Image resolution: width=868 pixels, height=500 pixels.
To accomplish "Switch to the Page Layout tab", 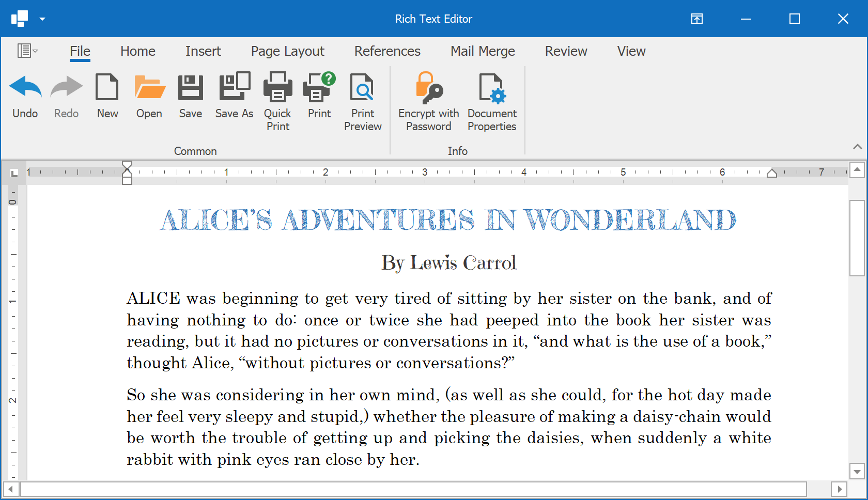I will 287,51.
